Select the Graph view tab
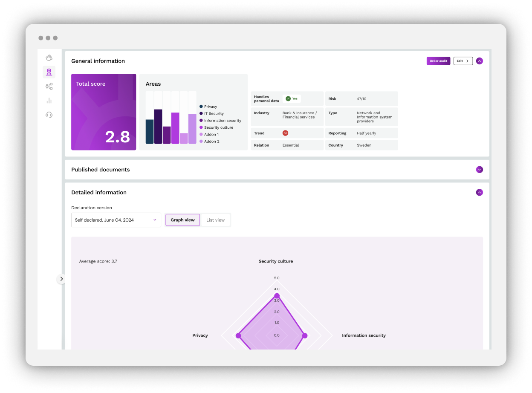 pyautogui.click(x=182, y=220)
